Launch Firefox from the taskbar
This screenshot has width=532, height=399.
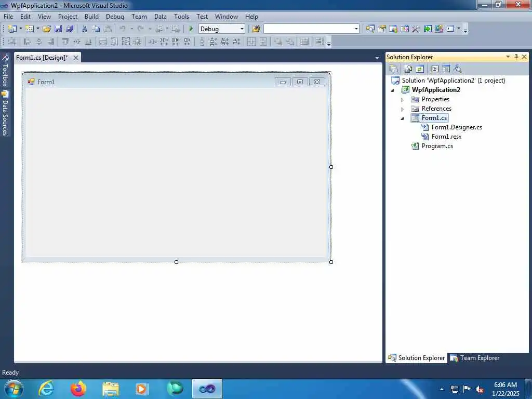(78, 389)
